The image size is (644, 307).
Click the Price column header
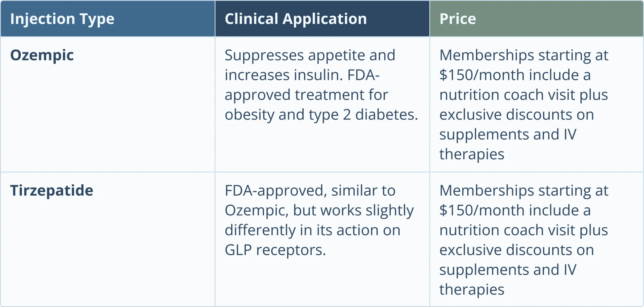tap(458, 19)
